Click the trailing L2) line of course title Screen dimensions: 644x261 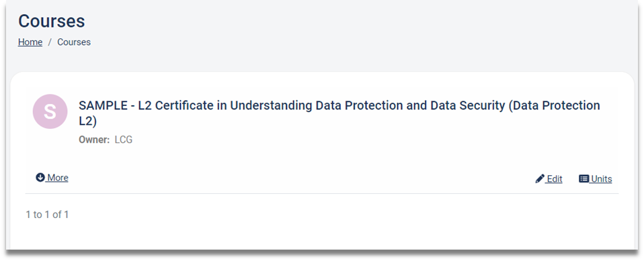coord(87,121)
